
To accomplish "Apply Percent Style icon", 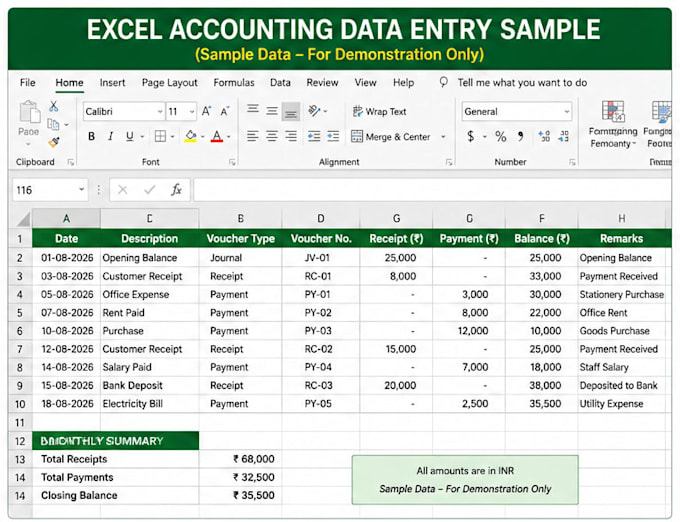I will click(501, 137).
